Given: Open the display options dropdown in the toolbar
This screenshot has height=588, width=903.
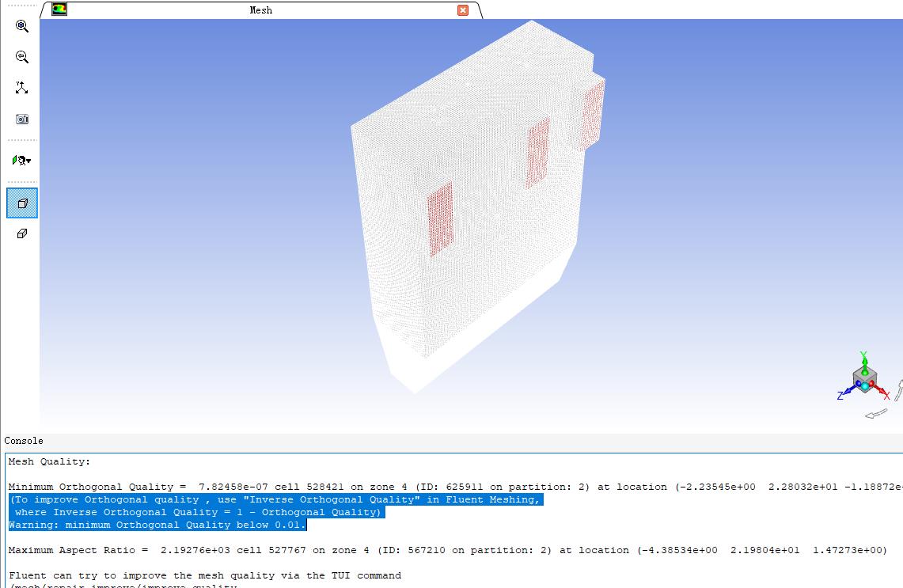Looking at the screenshot, I should point(22,161).
